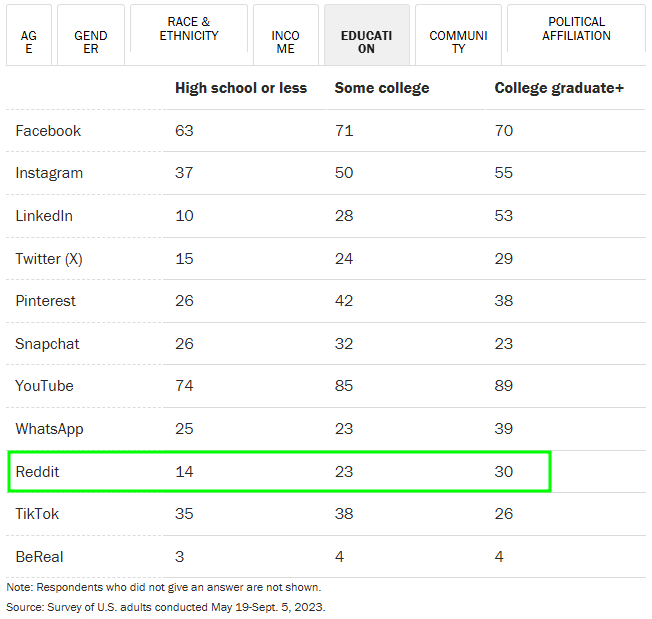Click the Twitter (X) row label
Image resolution: width=652 pixels, height=619 pixels.
49,259
